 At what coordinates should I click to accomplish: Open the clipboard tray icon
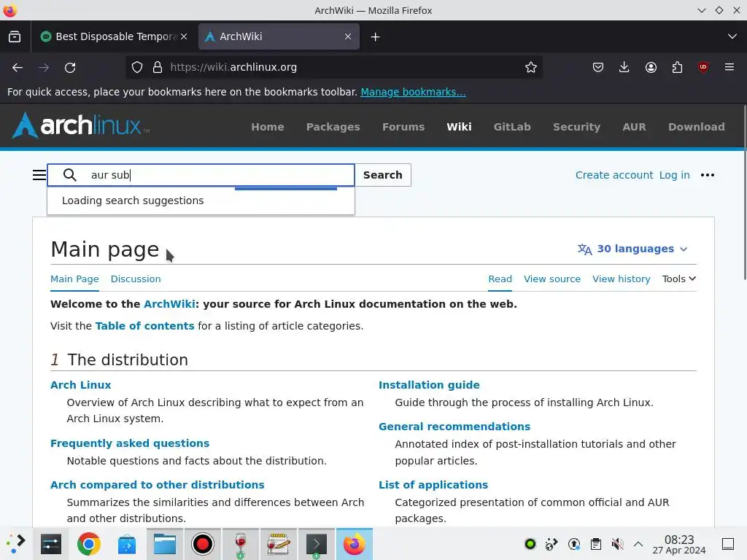595,544
